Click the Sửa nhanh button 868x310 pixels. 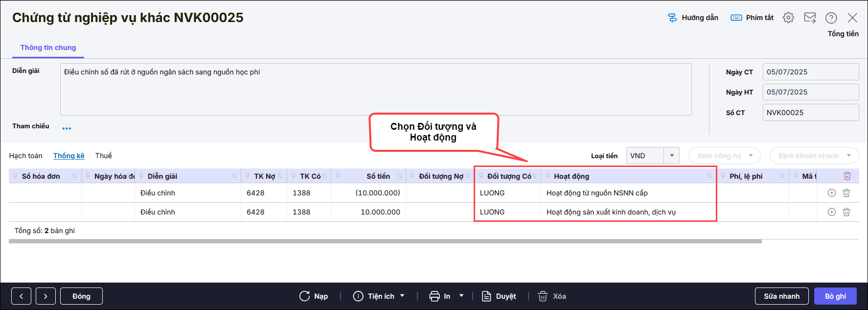781,296
